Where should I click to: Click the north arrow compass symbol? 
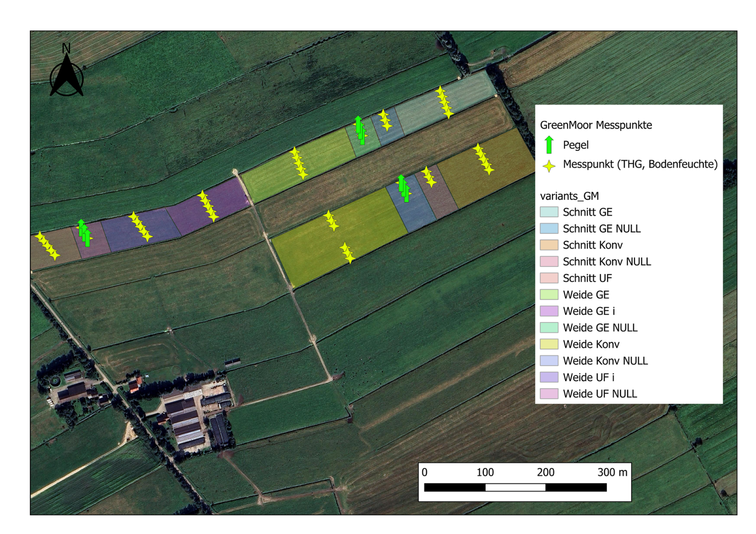click(x=66, y=73)
